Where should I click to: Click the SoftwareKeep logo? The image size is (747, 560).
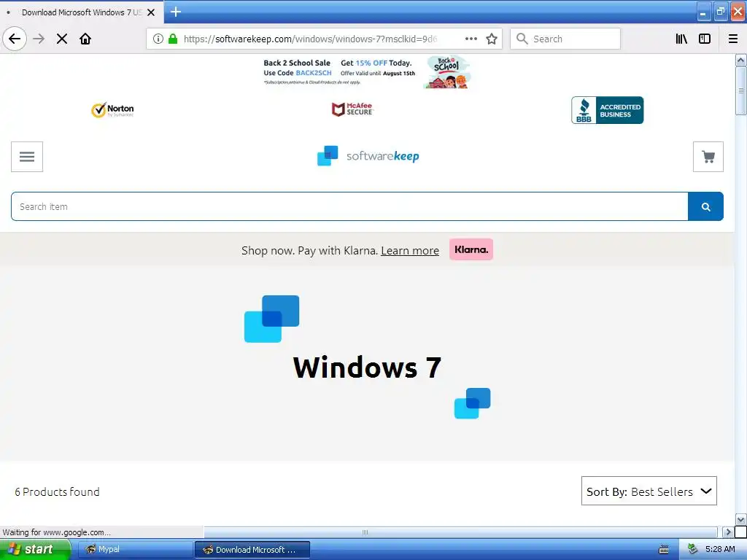pyautogui.click(x=368, y=156)
